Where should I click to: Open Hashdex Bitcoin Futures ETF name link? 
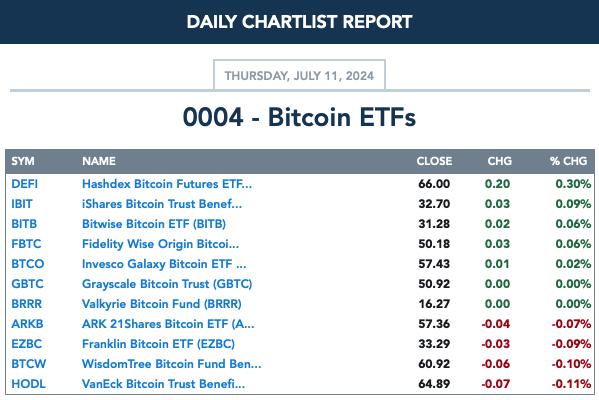pyautogui.click(x=167, y=184)
